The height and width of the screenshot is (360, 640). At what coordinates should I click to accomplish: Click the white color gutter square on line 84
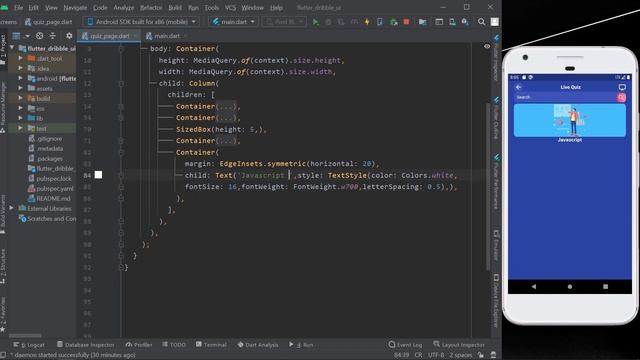coord(98,175)
